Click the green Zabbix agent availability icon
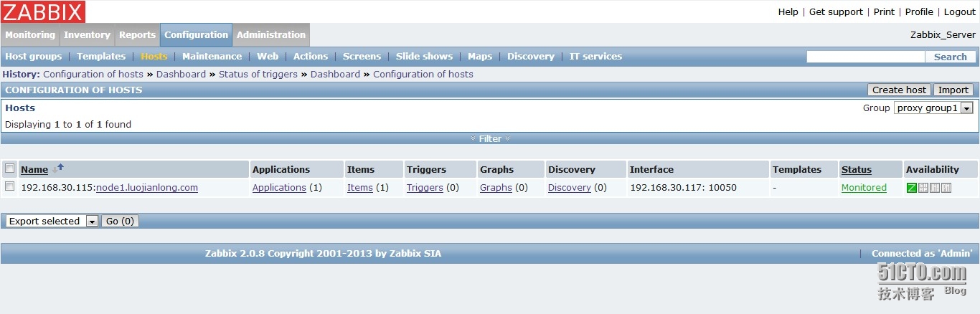The width and height of the screenshot is (980, 314). (912, 188)
